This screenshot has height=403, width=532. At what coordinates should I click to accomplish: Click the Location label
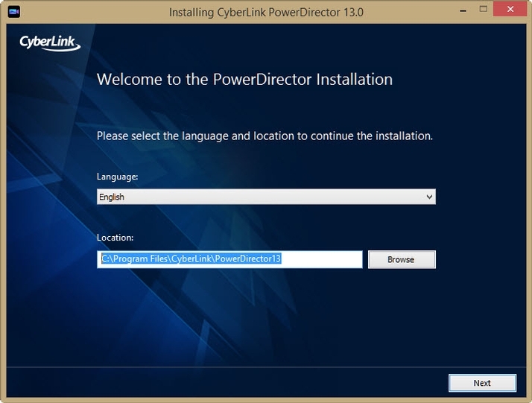click(115, 238)
